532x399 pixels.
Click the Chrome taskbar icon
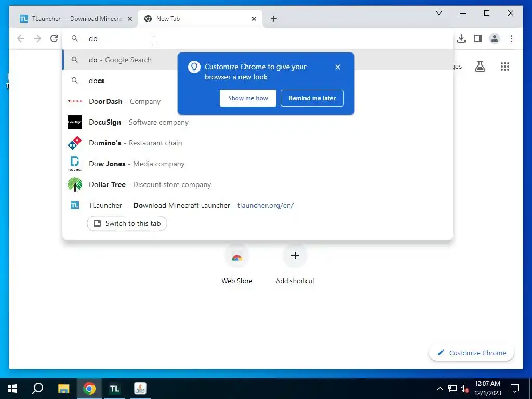click(89, 389)
